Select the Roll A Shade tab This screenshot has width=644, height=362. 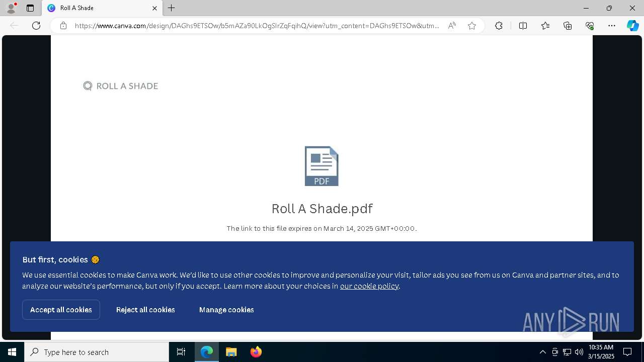click(103, 8)
